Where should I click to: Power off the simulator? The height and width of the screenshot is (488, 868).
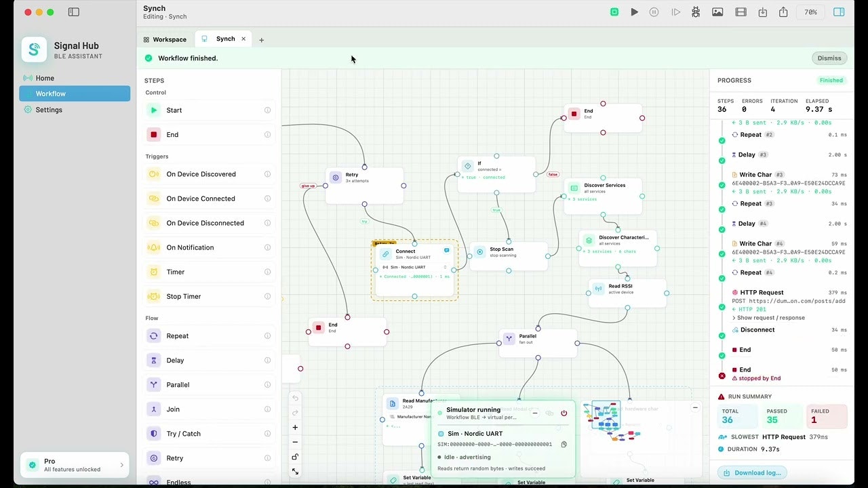coord(564,413)
